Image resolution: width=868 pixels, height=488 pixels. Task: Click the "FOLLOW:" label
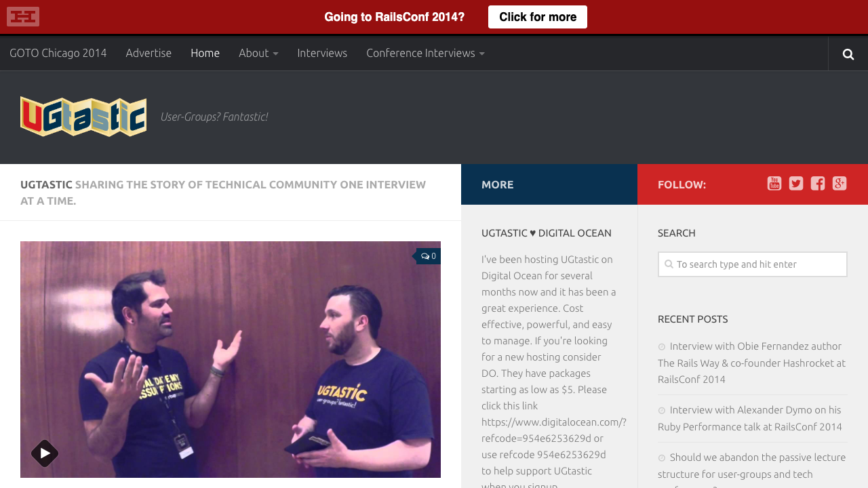point(682,184)
